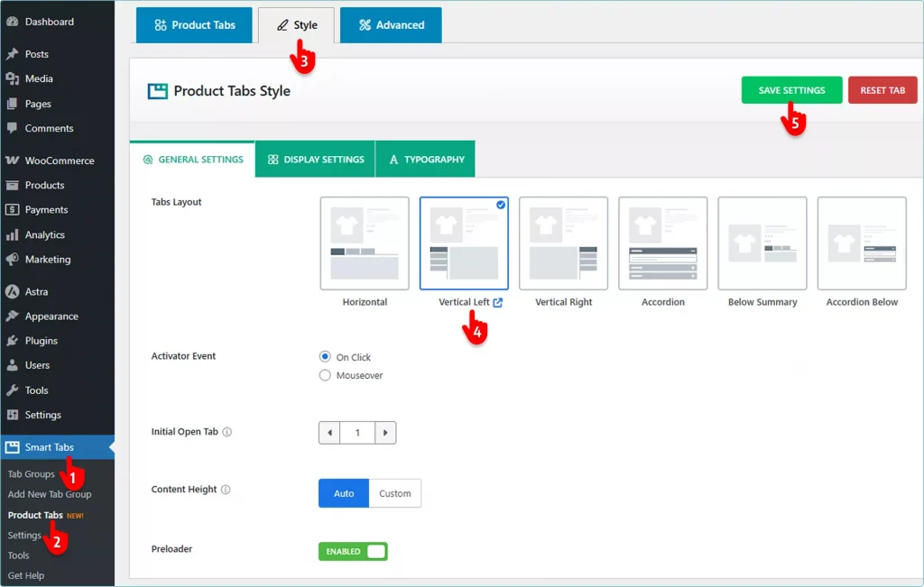Open Astra theme menu in sidebar
This screenshot has height=587, width=924.
pyautogui.click(x=36, y=292)
